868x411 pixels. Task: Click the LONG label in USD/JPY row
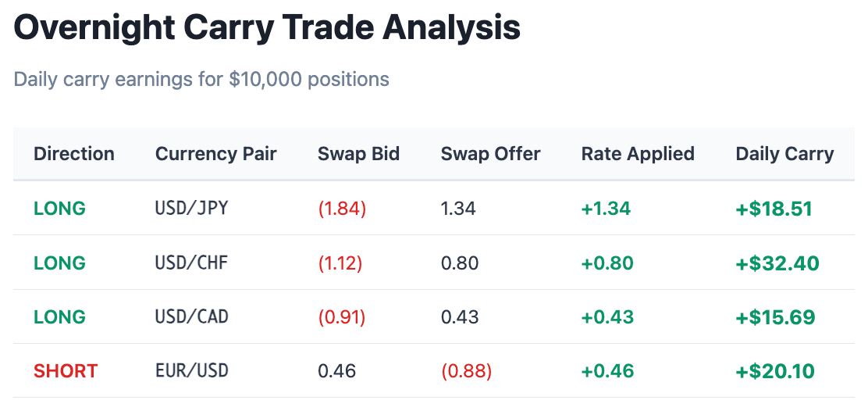point(60,209)
